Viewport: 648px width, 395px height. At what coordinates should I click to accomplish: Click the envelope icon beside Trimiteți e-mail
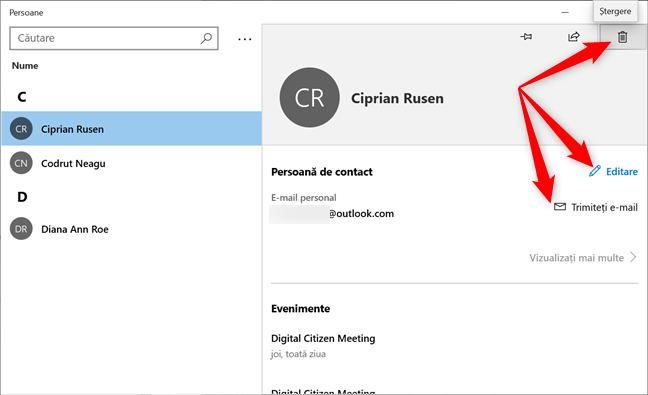pos(560,206)
